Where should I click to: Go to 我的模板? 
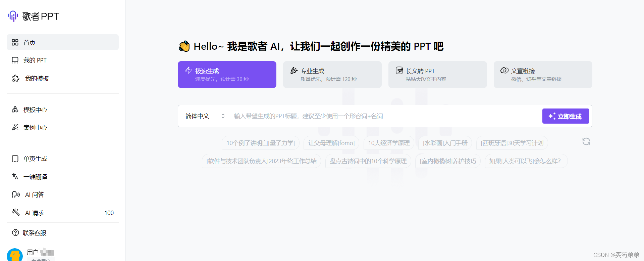click(63, 78)
